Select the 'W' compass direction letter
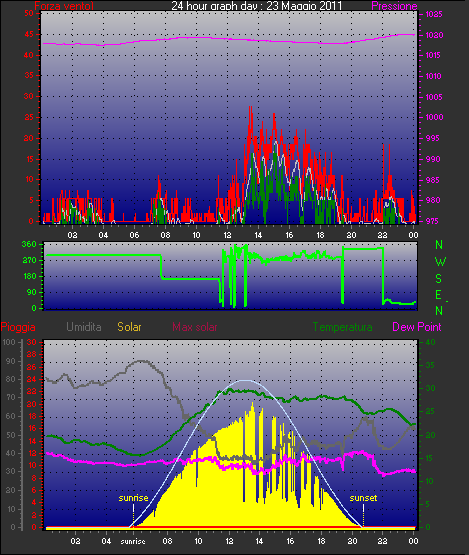 440,262
